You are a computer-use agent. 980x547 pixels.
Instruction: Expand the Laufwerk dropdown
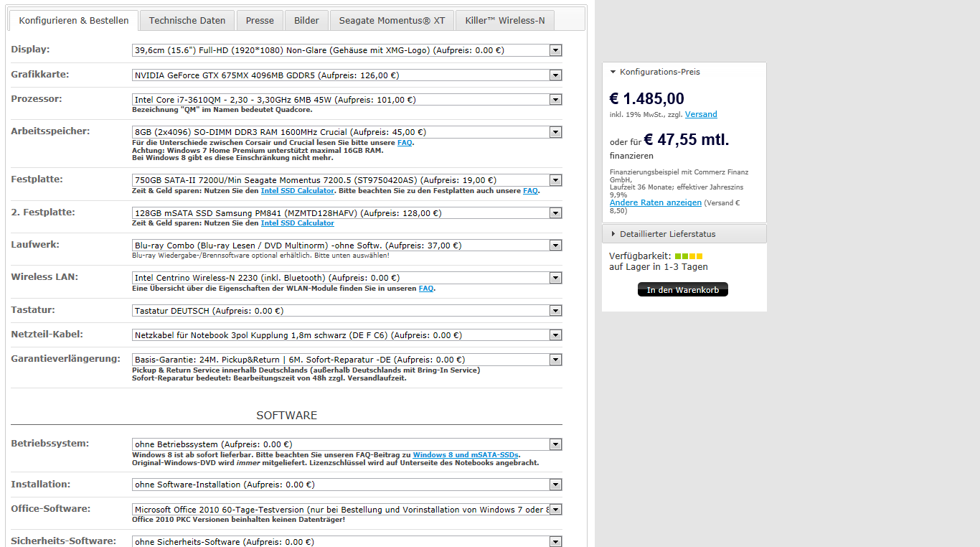click(x=347, y=246)
